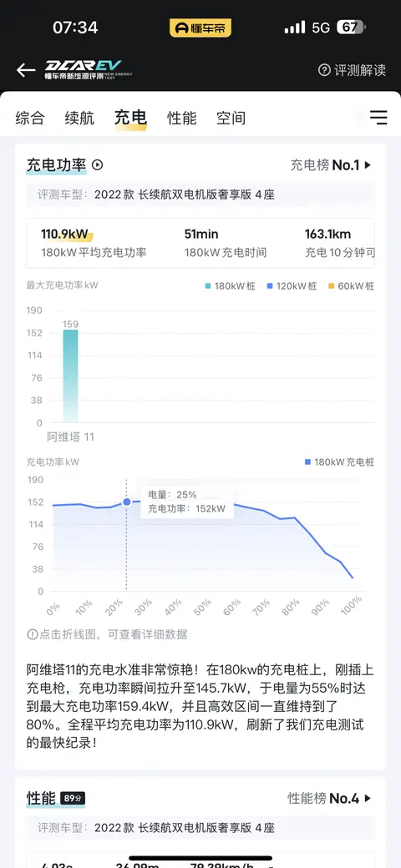Tap the battery status indicator
The width and height of the screenshot is (401, 868).
(351, 28)
